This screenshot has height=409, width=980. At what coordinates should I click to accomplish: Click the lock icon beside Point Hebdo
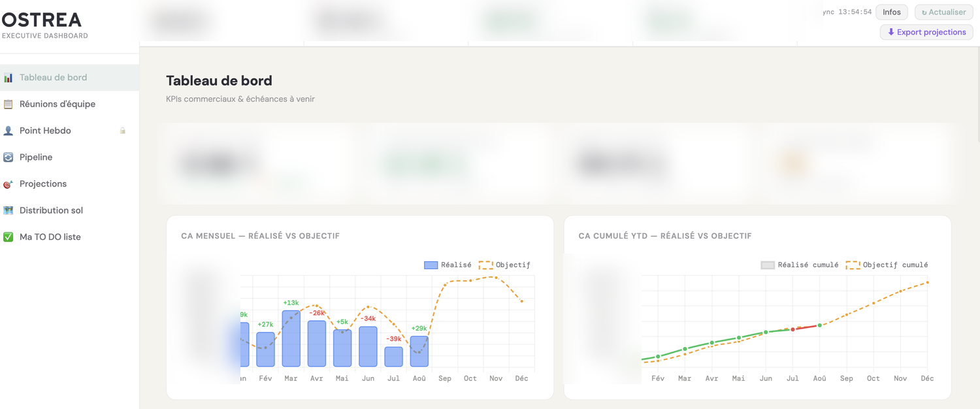pos(122,131)
